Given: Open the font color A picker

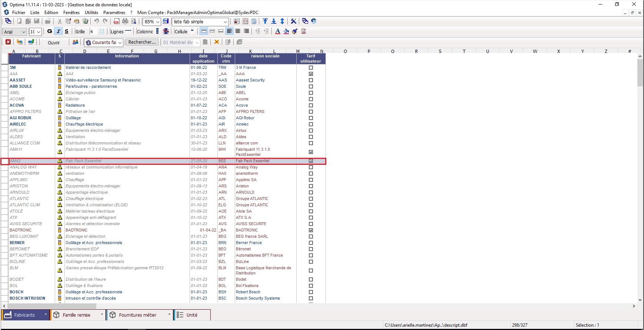Looking at the screenshot, I should [278, 31].
